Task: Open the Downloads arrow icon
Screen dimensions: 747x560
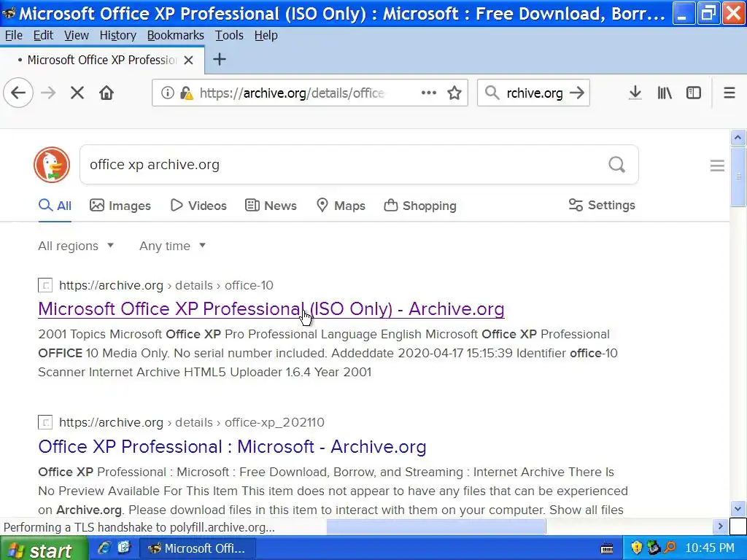Action: pyautogui.click(x=635, y=93)
